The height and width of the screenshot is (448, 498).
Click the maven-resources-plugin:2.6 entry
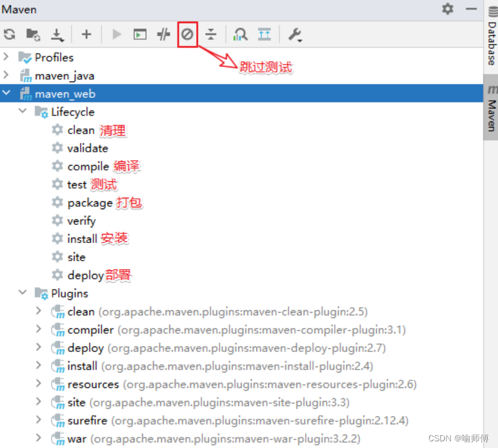point(270,385)
